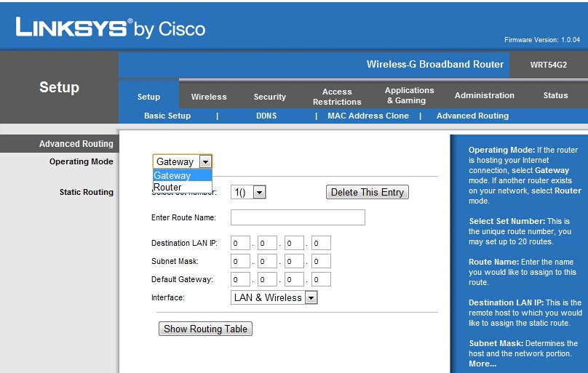This screenshot has width=588, height=373.
Task: Open the Security tab
Action: [x=270, y=97]
